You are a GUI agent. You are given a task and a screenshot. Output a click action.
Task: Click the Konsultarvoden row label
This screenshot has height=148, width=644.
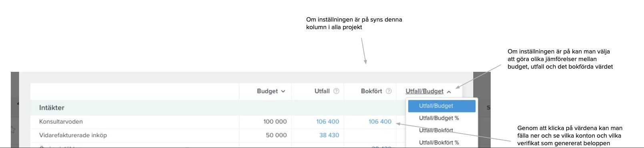(61, 122)
